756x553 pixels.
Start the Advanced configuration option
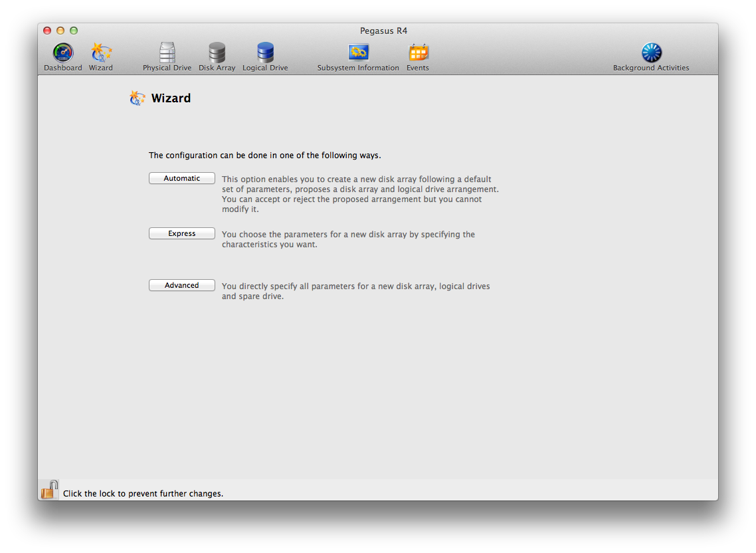click(x=182, y=285)
